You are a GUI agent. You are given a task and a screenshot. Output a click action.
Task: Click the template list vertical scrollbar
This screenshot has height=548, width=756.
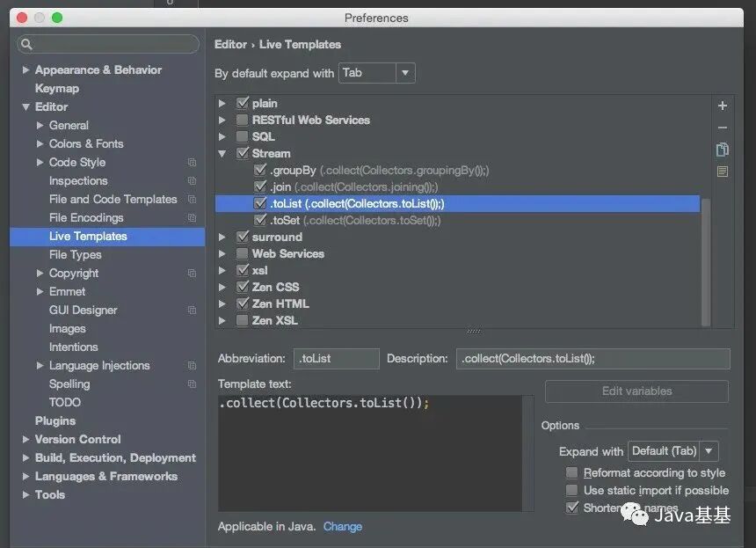(706, 262)
